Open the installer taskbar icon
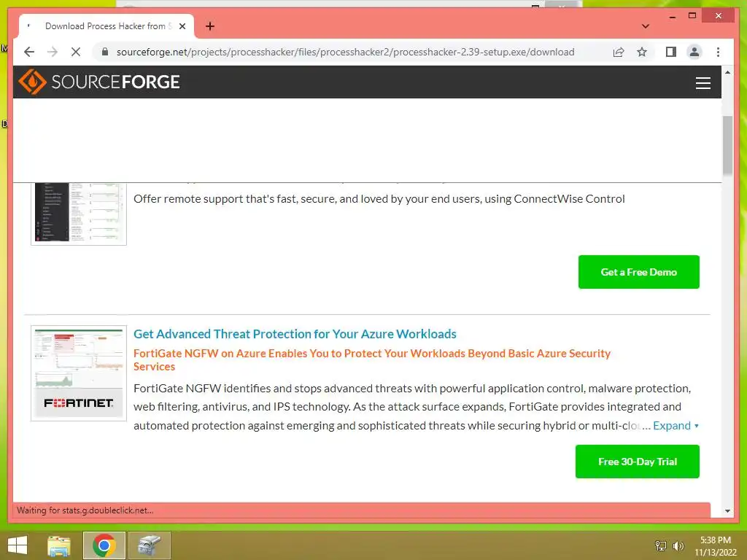 tap(149, 545)
